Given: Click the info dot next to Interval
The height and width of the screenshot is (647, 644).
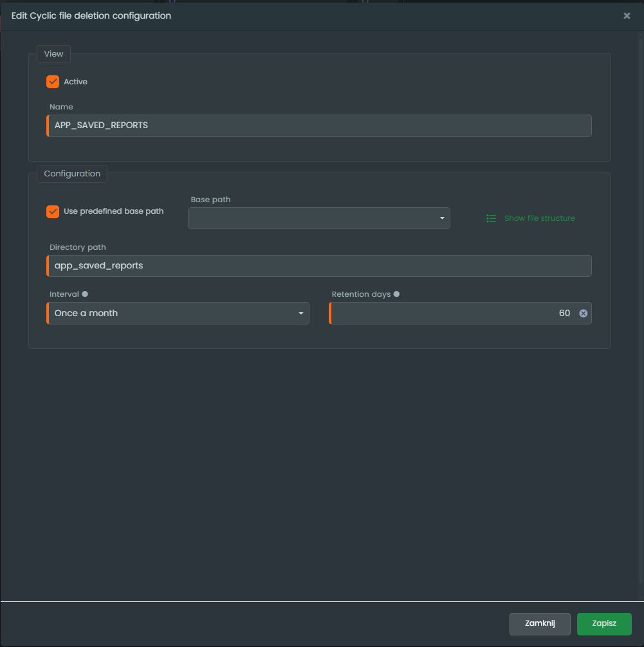Looking at the screenshot, I should (x=85, y=294).
